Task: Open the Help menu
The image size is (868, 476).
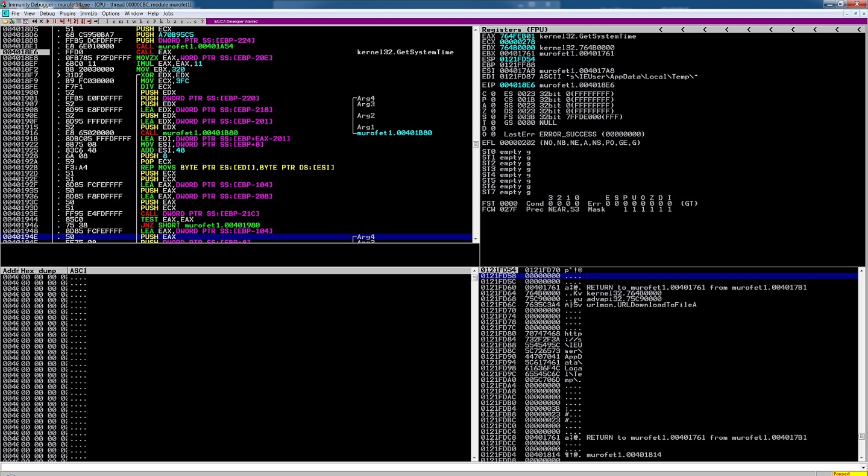Action: [x=153, y=13]
